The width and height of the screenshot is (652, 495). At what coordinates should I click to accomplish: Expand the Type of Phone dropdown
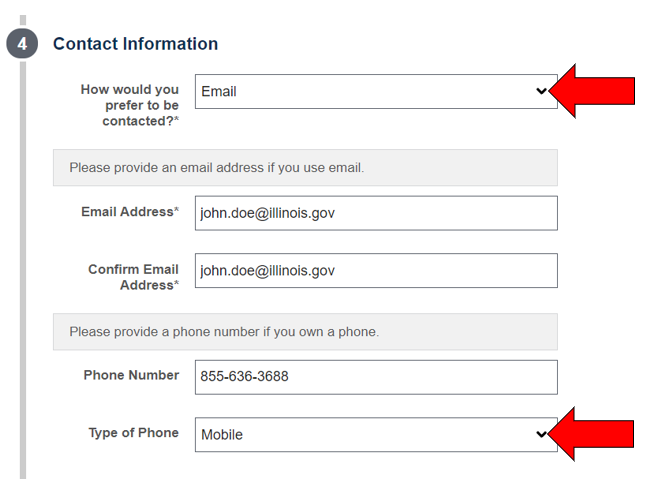[376, 435]
